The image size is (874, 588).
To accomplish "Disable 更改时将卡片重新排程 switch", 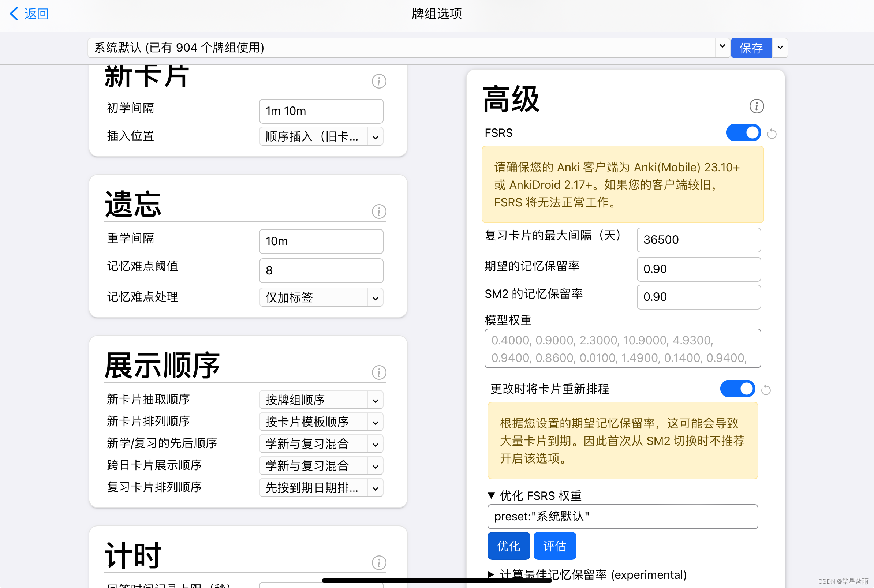I will [737, 389].
